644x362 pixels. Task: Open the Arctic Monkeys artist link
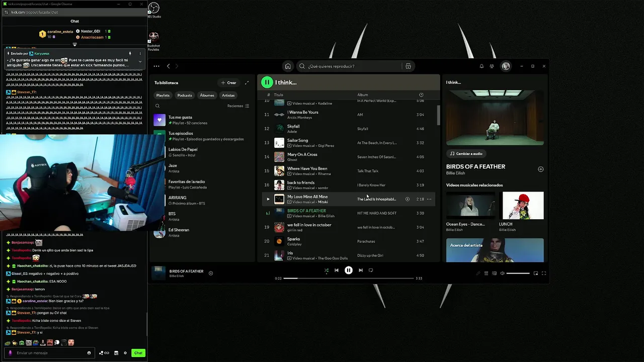click(299, 117)
